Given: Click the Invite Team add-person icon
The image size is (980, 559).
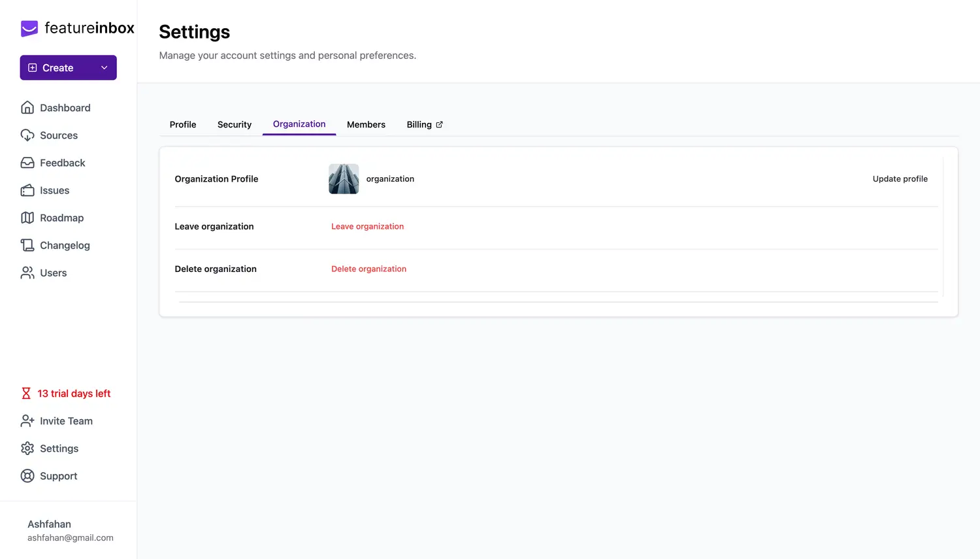Looking at the screenshot, I should [x=27, y=421].
